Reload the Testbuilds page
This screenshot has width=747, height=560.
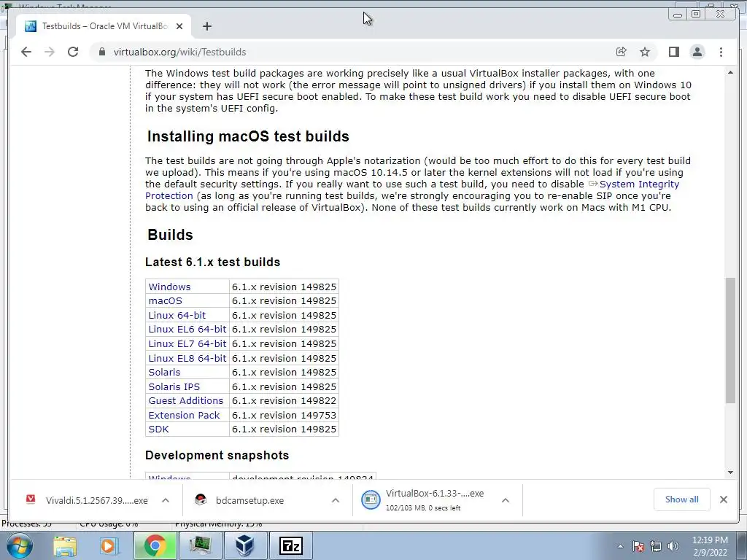[73, 52]
